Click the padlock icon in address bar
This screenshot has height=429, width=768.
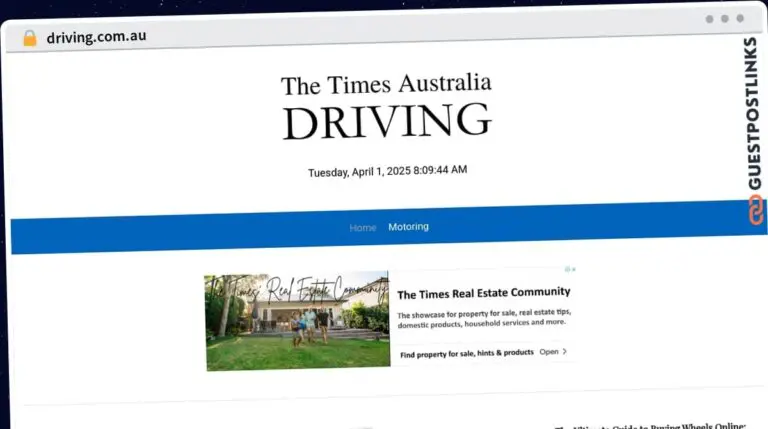coord(29,38)
